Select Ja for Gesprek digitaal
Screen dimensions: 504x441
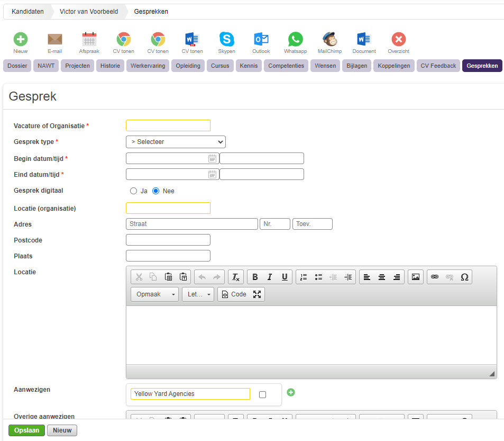point(133,191)
